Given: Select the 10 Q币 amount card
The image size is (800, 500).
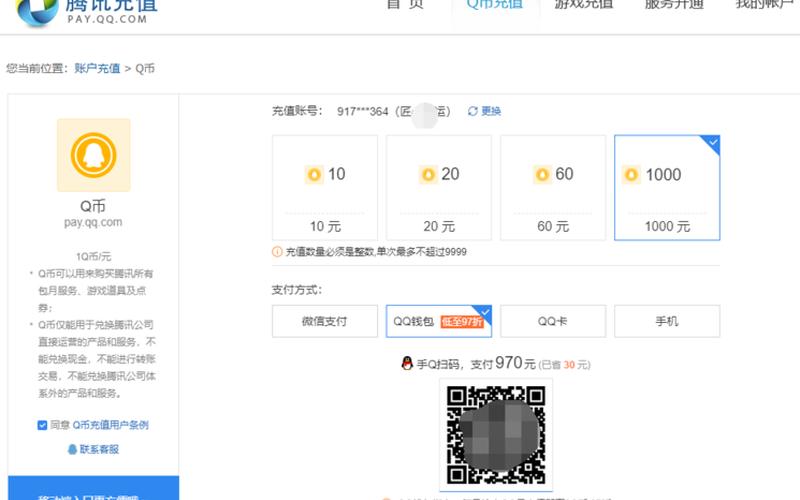Looking at the screenshot, I should tap(325, 188).
